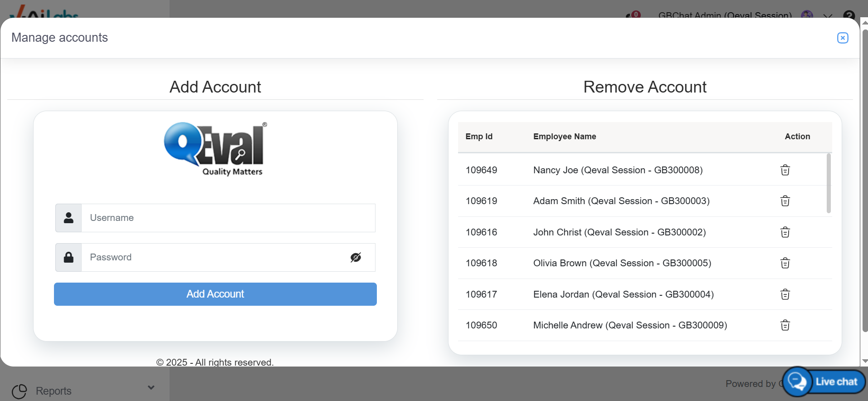Click trash icon for John Christ
This screenshot has width=868, height=401.
pos(785,232)
